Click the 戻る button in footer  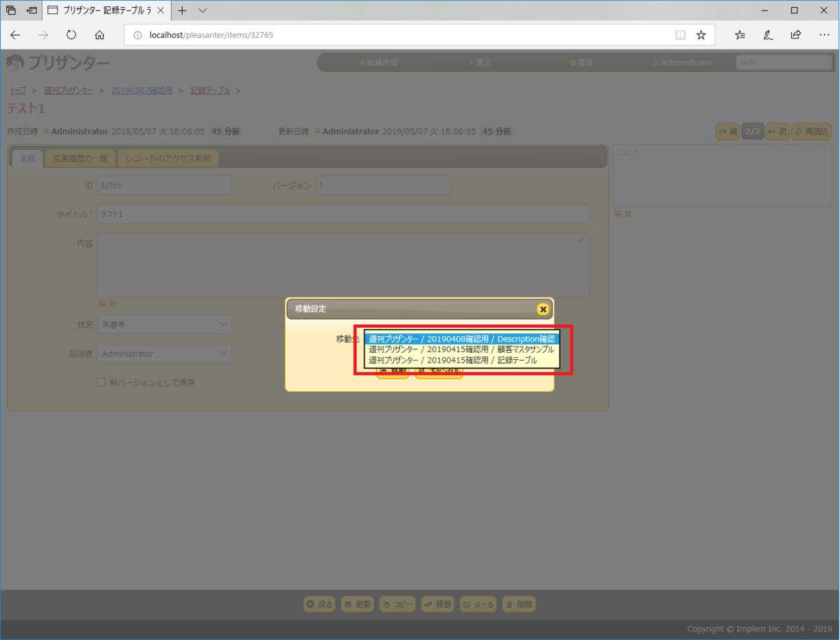[320, 604]
